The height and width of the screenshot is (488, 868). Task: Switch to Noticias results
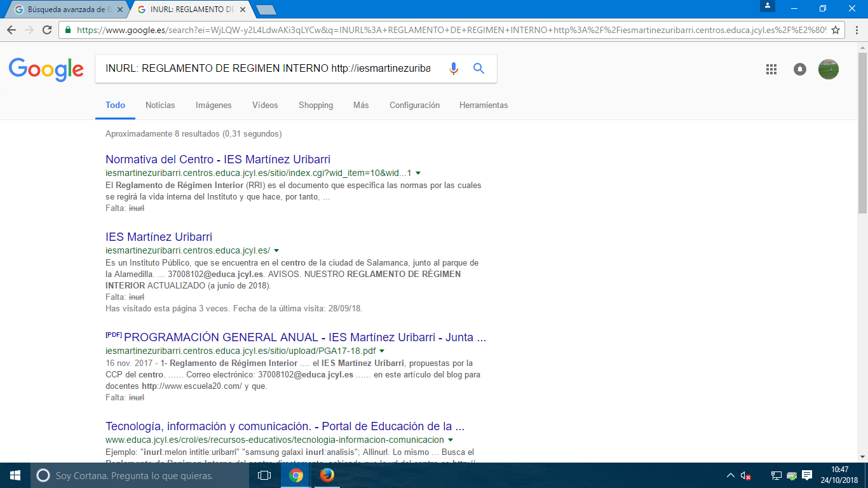click(x=160, y=105)
